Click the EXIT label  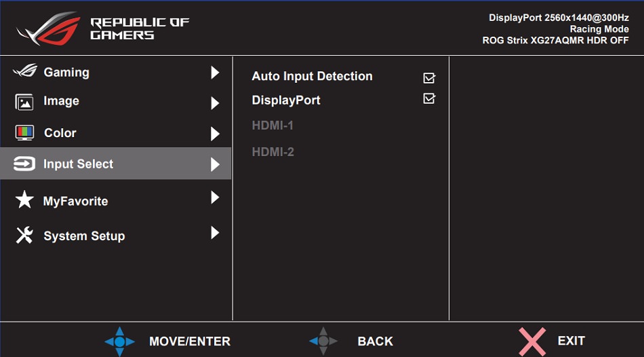pyautogui.click(x=571, y=341)
